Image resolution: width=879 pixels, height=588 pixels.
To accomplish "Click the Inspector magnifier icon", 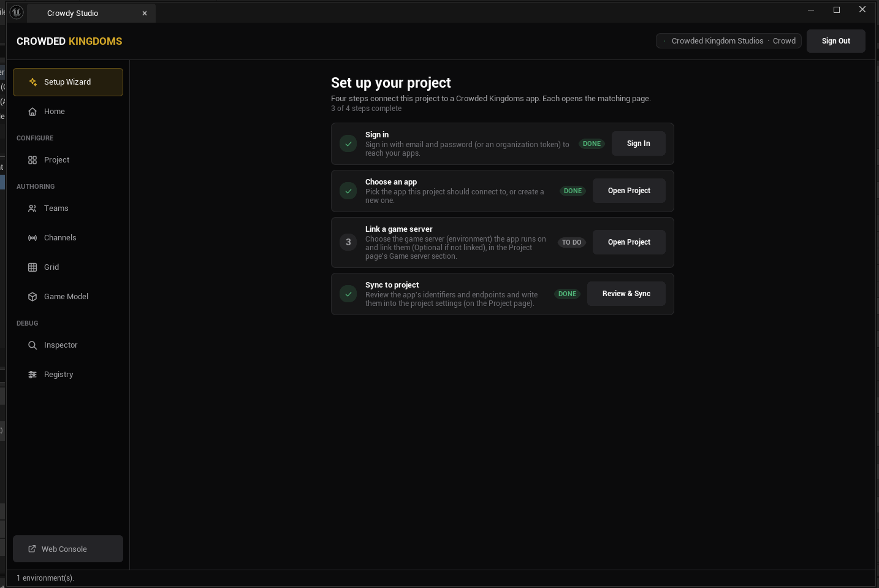I will click(x=32, y=345).
